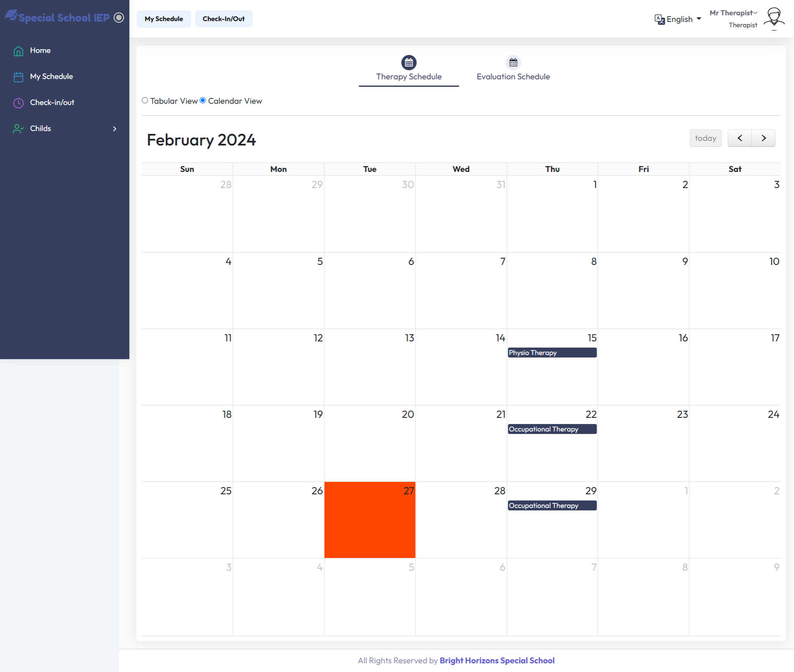794x672 pixels.
Task: Click the Evaluation Schedule calendar icon
Action: click(x=513, y=63)
